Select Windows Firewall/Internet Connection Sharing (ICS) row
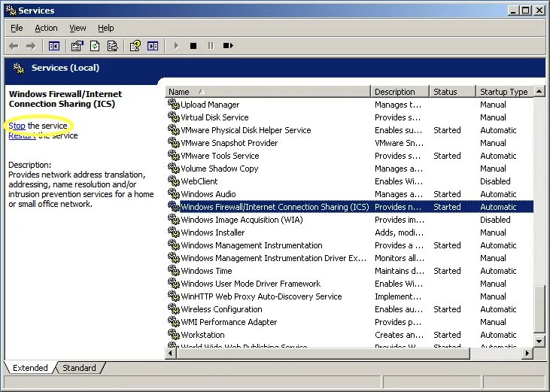This screenshot has height=392, width=550. point(349,207)
